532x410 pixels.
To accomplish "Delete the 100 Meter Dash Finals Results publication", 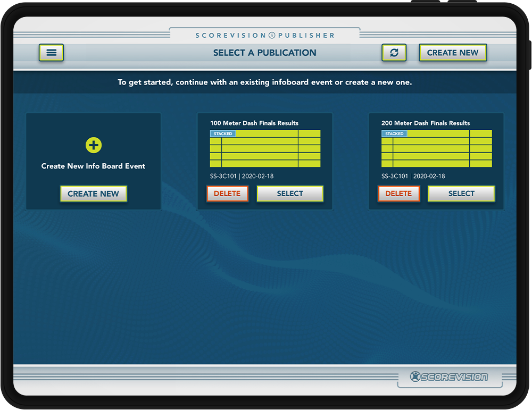I will tap(227, 194).
